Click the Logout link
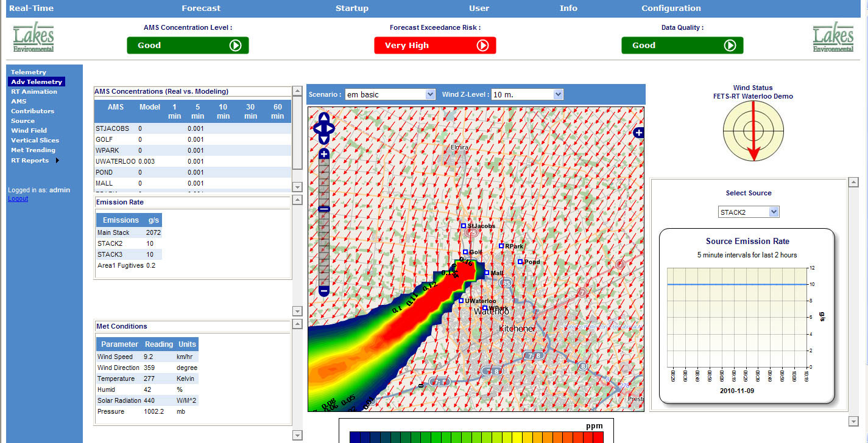 click(18, 198)
